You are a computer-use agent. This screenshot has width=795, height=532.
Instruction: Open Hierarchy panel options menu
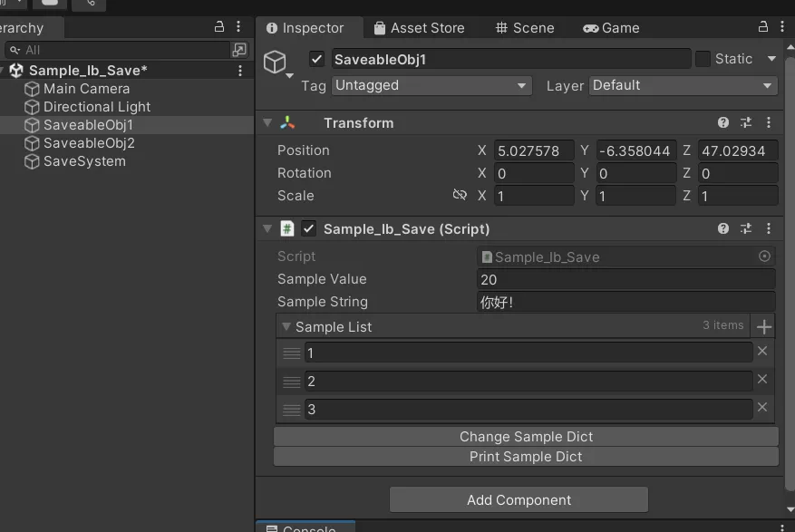[x=238, y=27]
